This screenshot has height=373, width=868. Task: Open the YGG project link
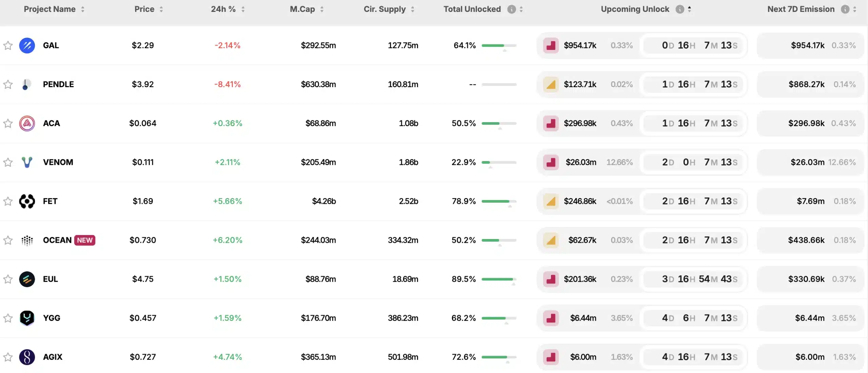coord(52,318)
